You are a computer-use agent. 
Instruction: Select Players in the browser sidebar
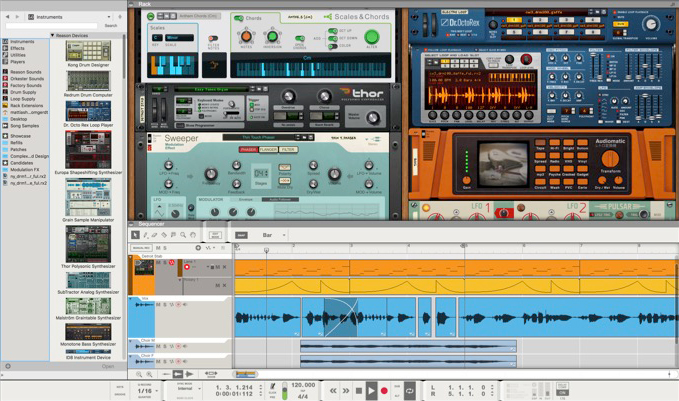17,62
